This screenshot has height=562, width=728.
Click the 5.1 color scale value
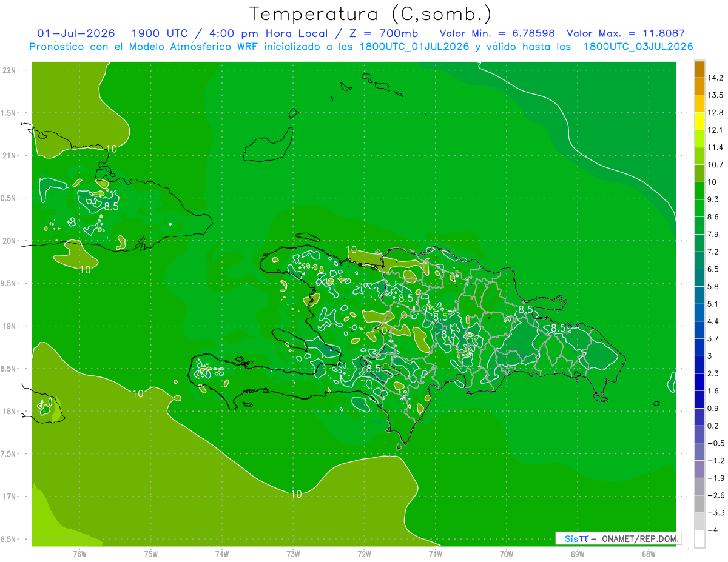pyautogui.click(x=713, y=304)
